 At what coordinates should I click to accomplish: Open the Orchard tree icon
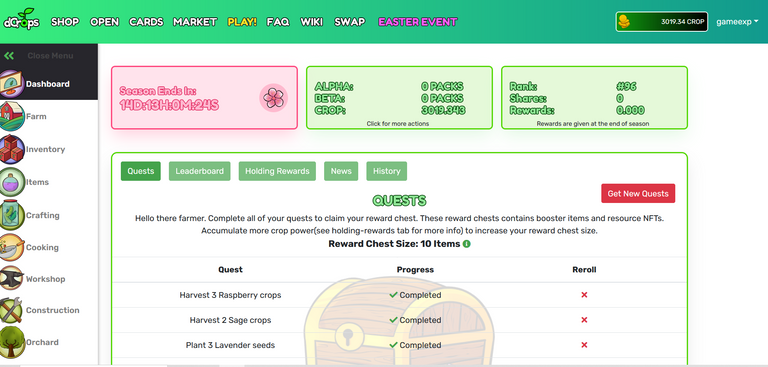pyautogui.click(x=12, y=342)
